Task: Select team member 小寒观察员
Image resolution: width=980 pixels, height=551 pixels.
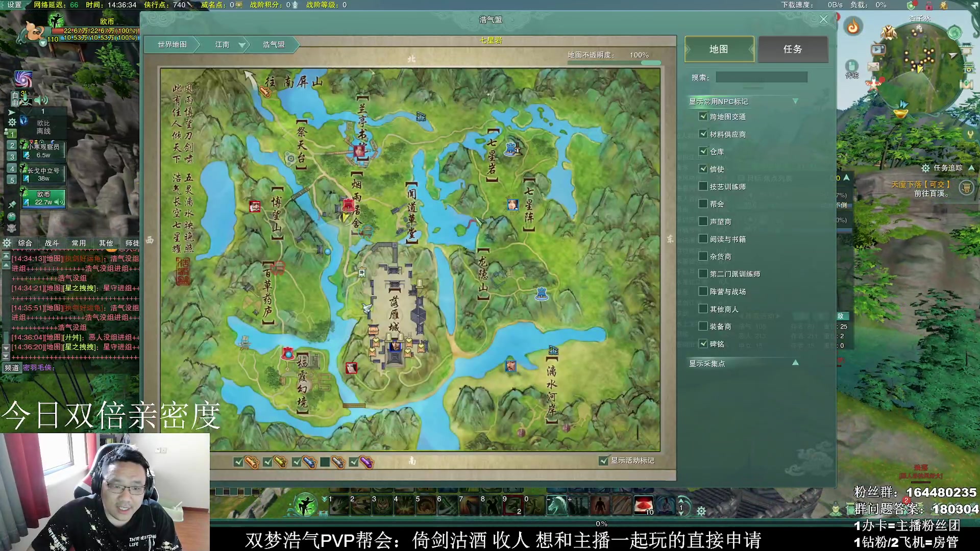Action: point(43,151)
